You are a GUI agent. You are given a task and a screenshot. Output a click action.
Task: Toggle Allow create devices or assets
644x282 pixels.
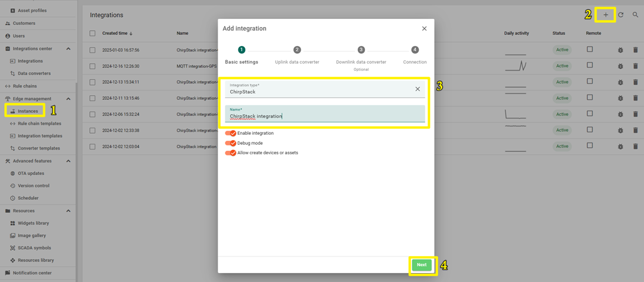point(231,153)
